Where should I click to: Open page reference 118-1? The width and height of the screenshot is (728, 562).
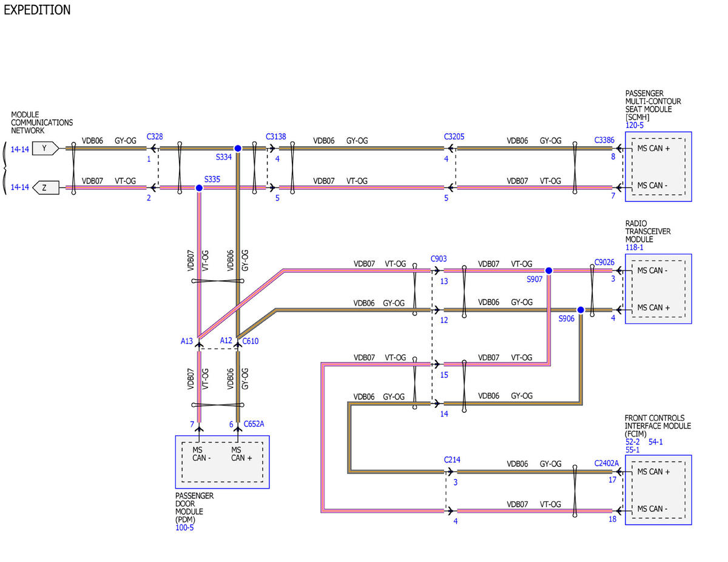(x=635, y=247)
